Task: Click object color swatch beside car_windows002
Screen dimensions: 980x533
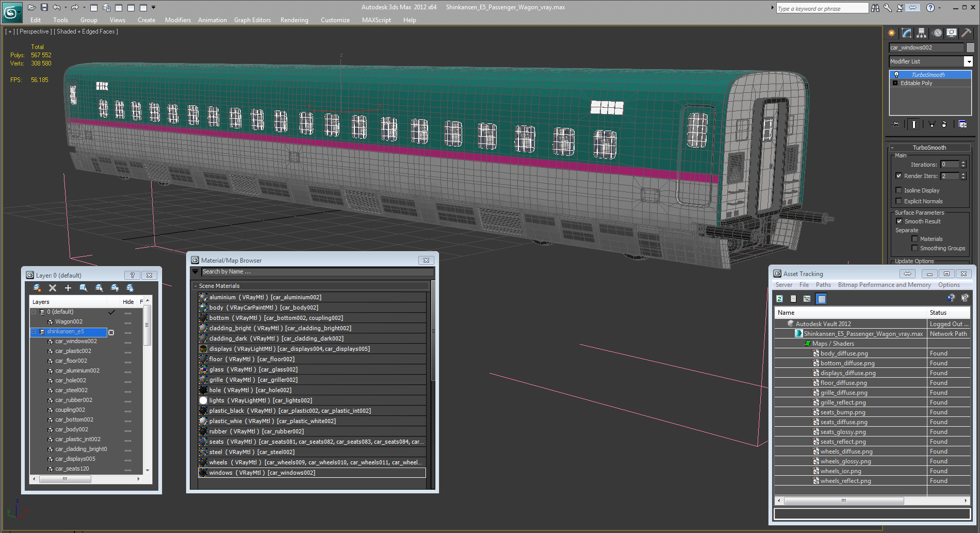Action: pyautogui.click(x=970, y=47)
